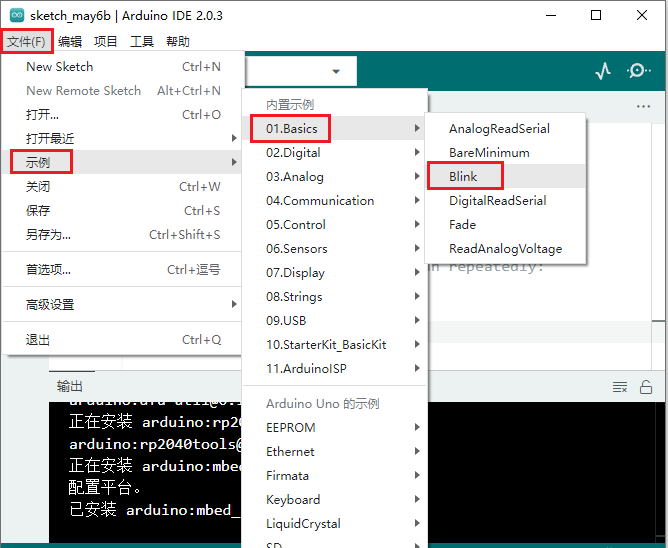Image resolution: width=668 pixels, height=548 pixels.
Task: Expand the 07.Display examples
Action: click(334, 272)
